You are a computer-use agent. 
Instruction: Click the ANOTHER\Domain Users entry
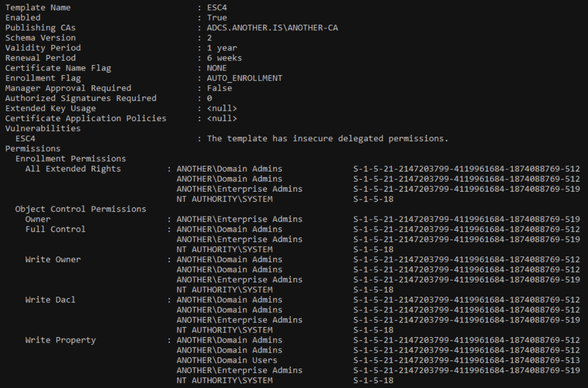click(x=229, y=360)
